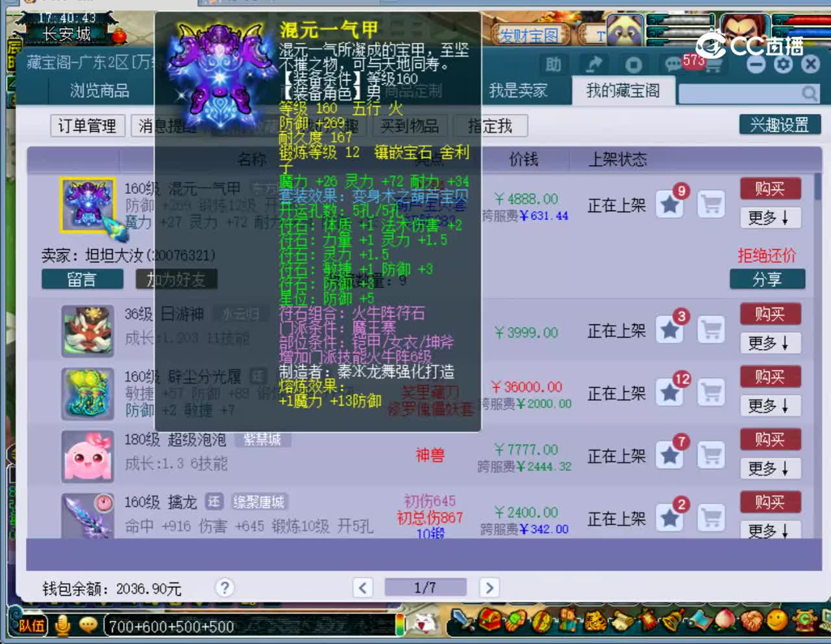Click 留言 to message seller

coord(82,279)
